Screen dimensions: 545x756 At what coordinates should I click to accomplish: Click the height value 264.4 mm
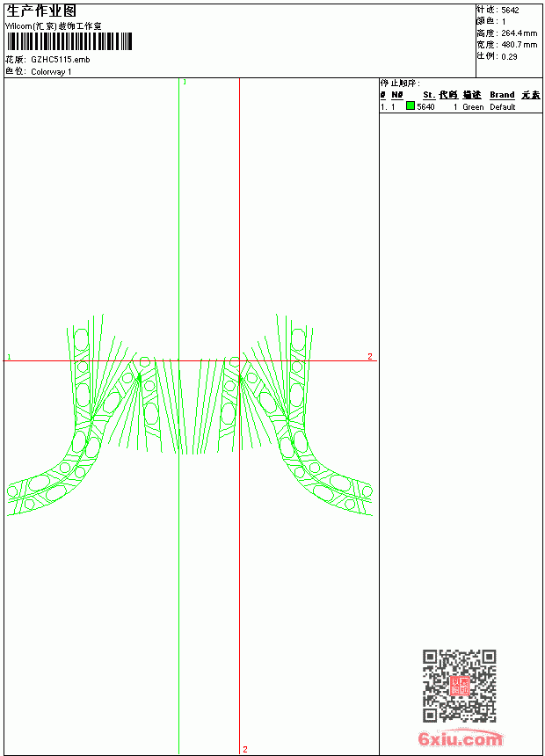pos(519,33)
